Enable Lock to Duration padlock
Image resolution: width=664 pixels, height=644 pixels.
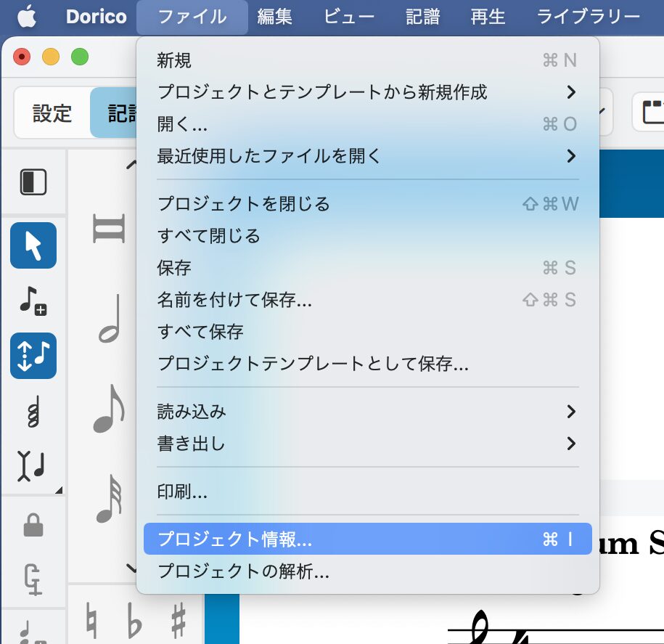[x=33, y=525]
